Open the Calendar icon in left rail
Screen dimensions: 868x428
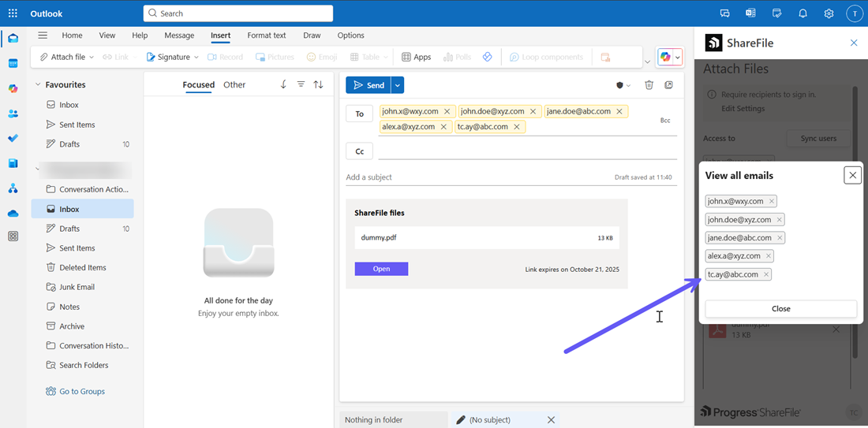pos(13,63)
